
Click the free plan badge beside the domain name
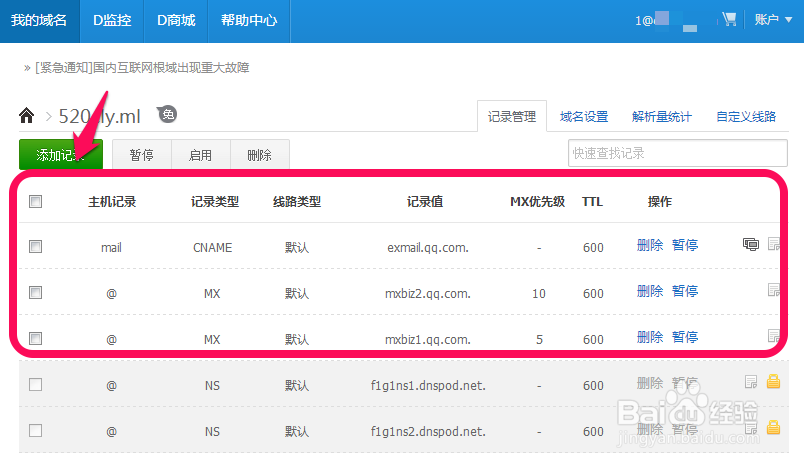pyautogui.click(x=168, y=114)
